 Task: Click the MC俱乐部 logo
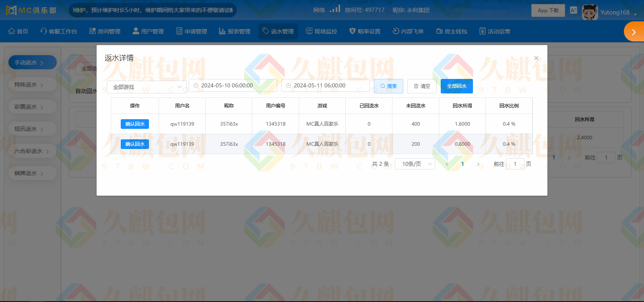click(x=31, y=10)
